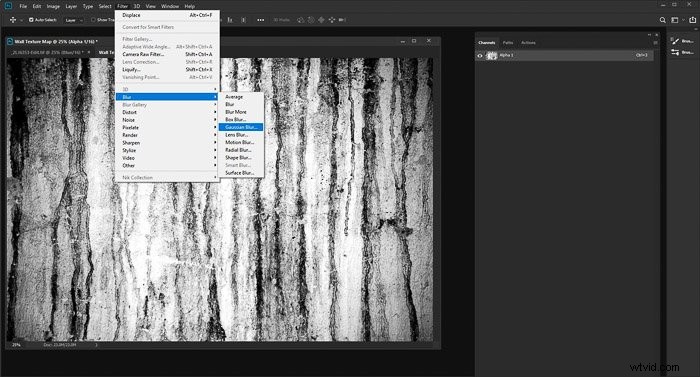Open the File menu

pyautogui.click(x=23, y=6)
